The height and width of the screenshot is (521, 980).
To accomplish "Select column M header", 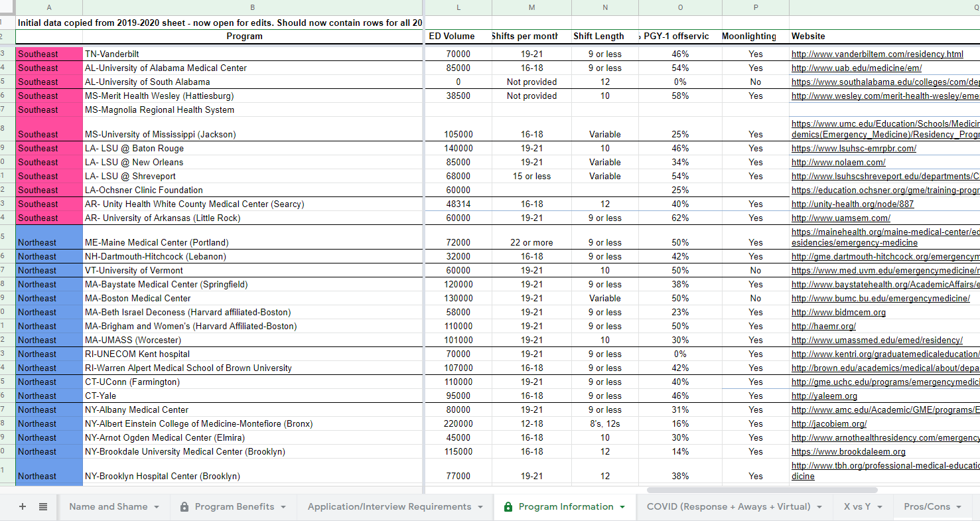I will point(531,7).
